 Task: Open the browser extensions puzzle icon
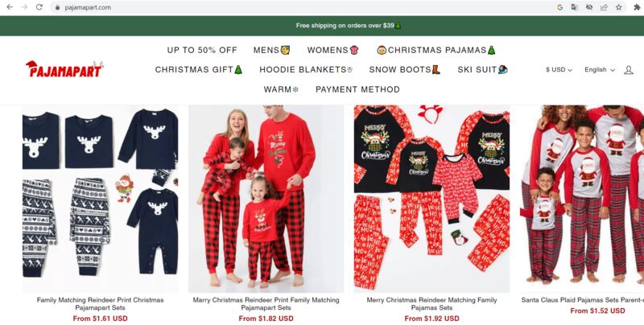[637, 7]
